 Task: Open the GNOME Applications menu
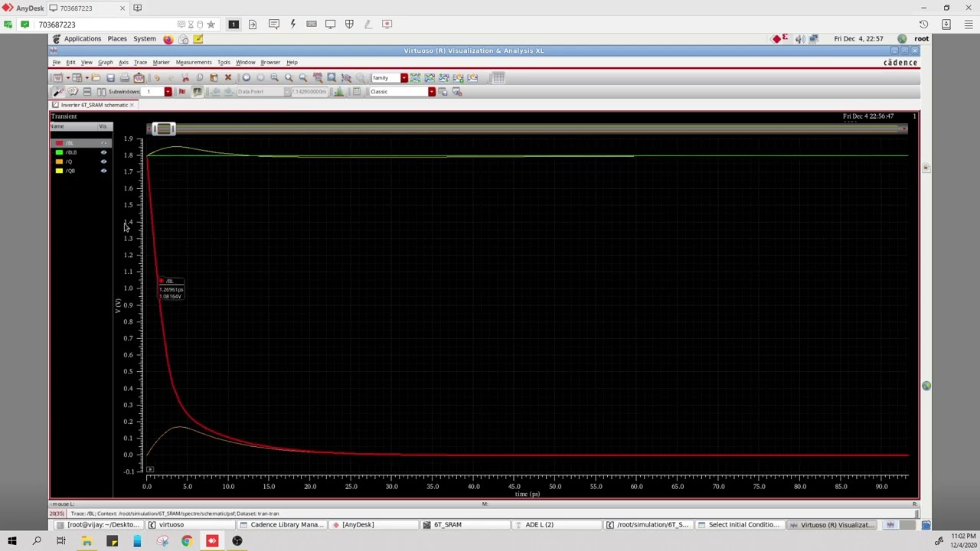[x=82, y=39]
